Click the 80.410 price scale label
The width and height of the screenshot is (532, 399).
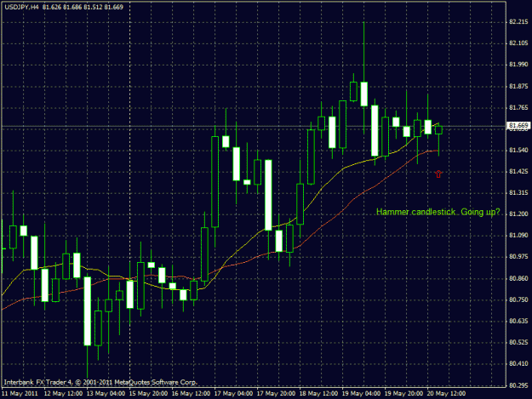click(x=518, y=364)
